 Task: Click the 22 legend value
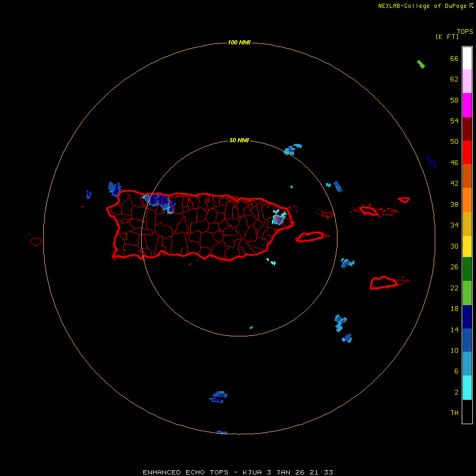click(454, 288)
